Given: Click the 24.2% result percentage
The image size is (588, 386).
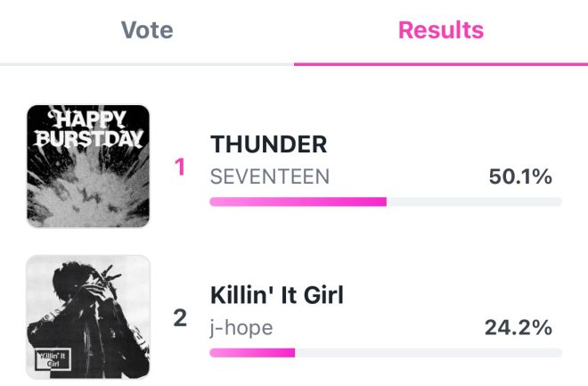Looking at the screenshot, I should click(519, 327).
